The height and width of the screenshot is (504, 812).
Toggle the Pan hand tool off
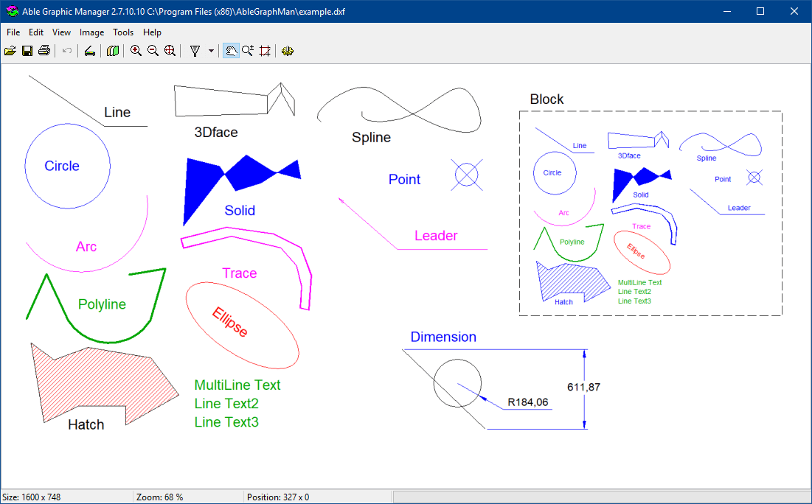(231, 50)
